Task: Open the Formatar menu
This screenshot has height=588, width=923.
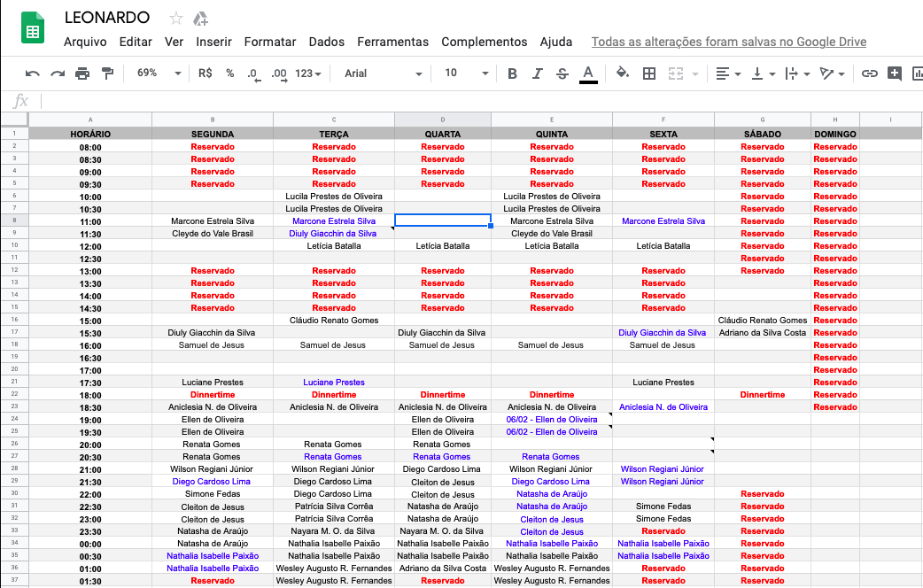Action: [270, 42]
